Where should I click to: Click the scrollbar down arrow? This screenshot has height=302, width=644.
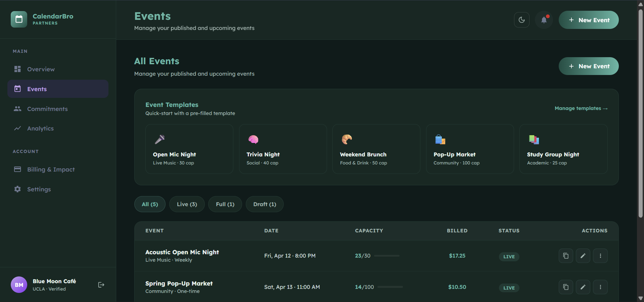tap(641, 298)
